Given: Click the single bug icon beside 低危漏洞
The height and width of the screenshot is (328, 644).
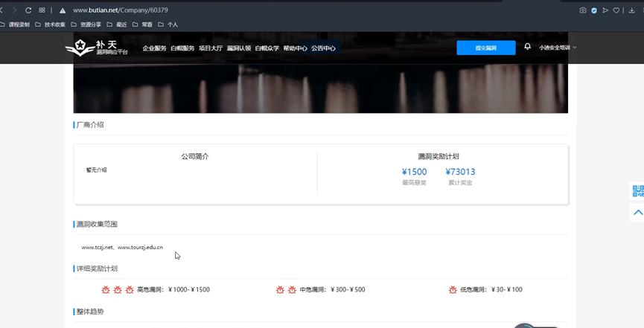Looking at the screenshot, I should pyautogui.click(x=453, y=290).
